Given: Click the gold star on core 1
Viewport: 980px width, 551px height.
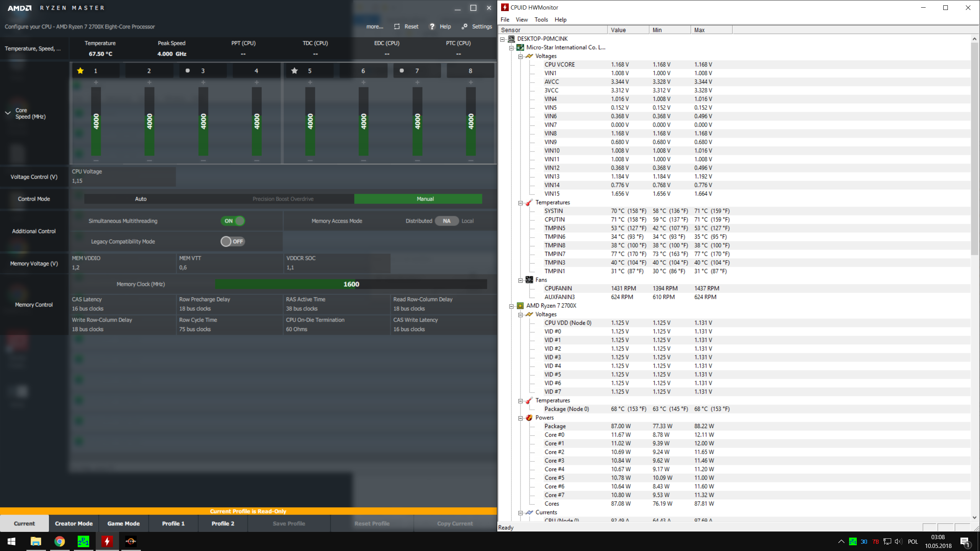Looking at the screenshot, I should [80, 71].
